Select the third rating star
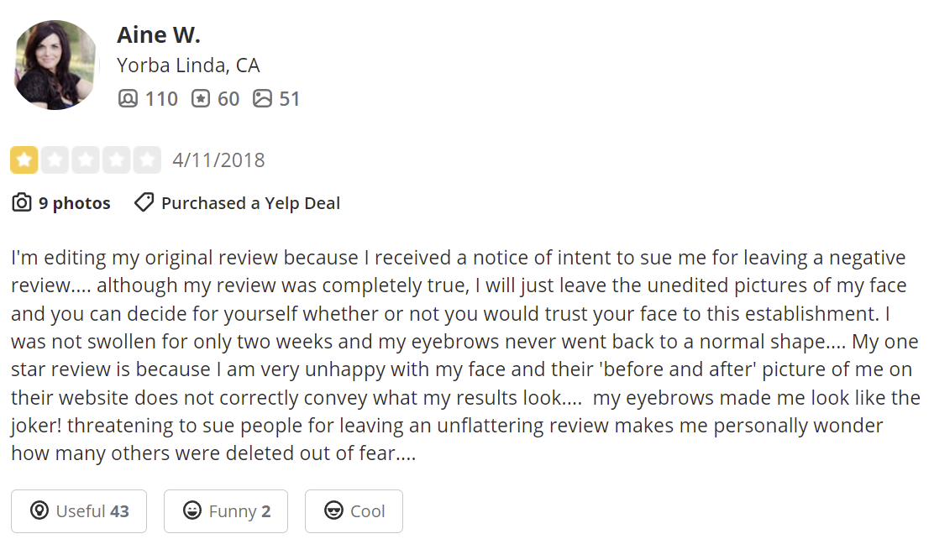The width and height of the screenshot is (934, 560). click(85, 160)
